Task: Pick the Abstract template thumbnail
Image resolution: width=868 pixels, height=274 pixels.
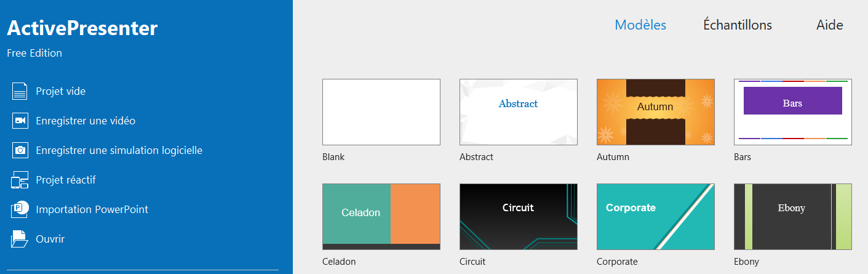Action: 519,112
